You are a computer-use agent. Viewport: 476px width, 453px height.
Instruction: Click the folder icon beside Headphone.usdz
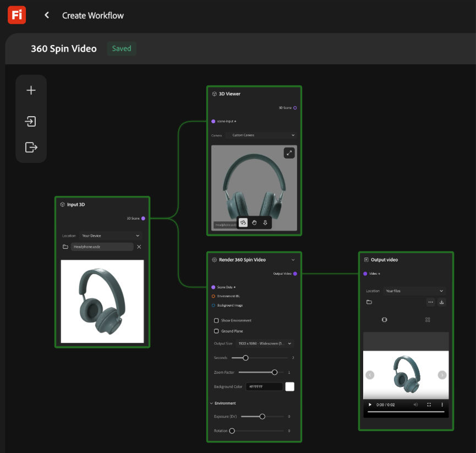coord(65,247)
